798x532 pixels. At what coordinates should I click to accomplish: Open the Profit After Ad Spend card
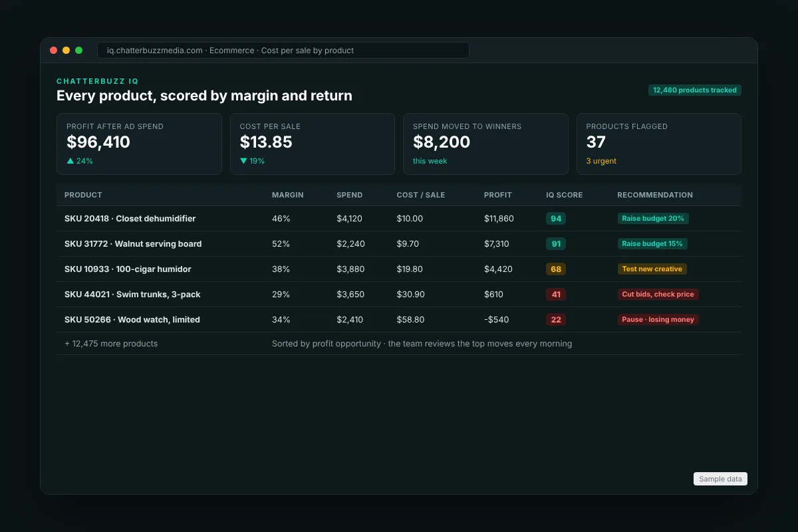click(x=139, y=144)
